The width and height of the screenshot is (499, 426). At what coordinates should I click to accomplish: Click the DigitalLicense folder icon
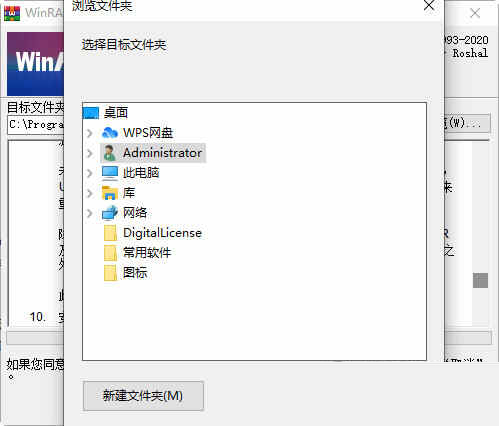tap(110, 233)
